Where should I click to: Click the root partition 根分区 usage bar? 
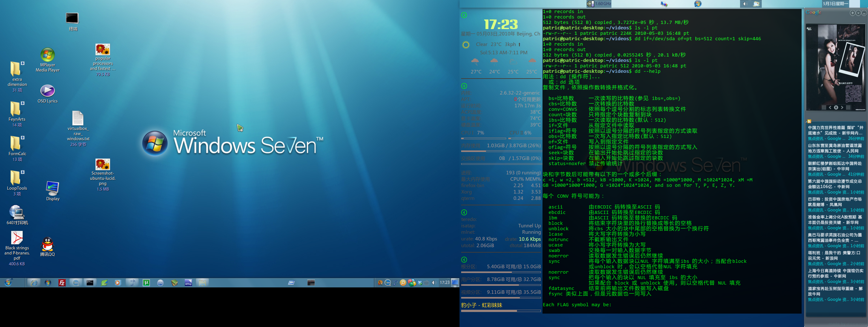[x=501, y=272]
